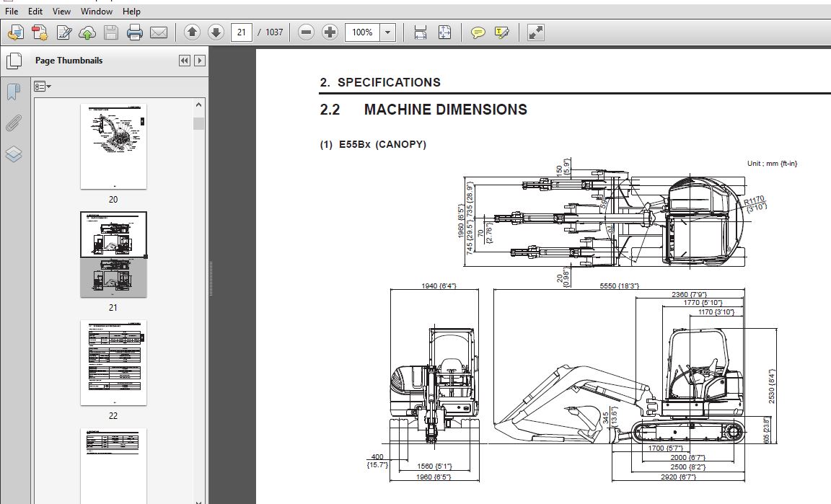Click the 2360 {7'9"} dimension label
The width and height of the screenshot is (831, 504).
point(689,295)
